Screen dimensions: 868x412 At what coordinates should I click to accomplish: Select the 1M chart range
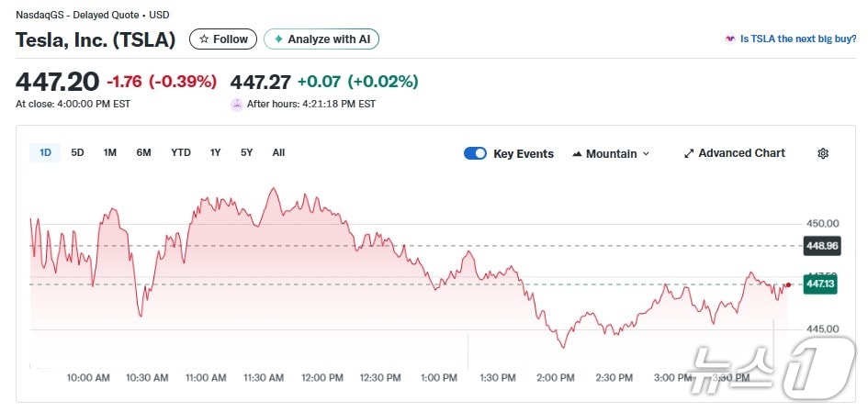tap(110, 152)
